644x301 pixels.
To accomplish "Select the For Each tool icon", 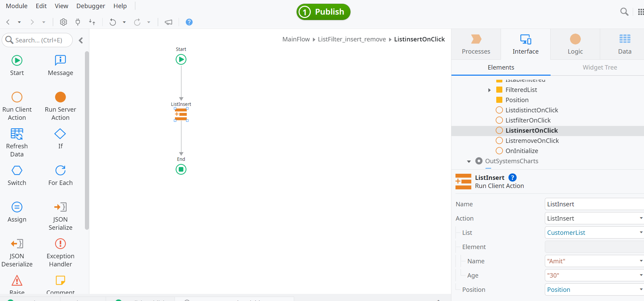I will coord(60,170).
